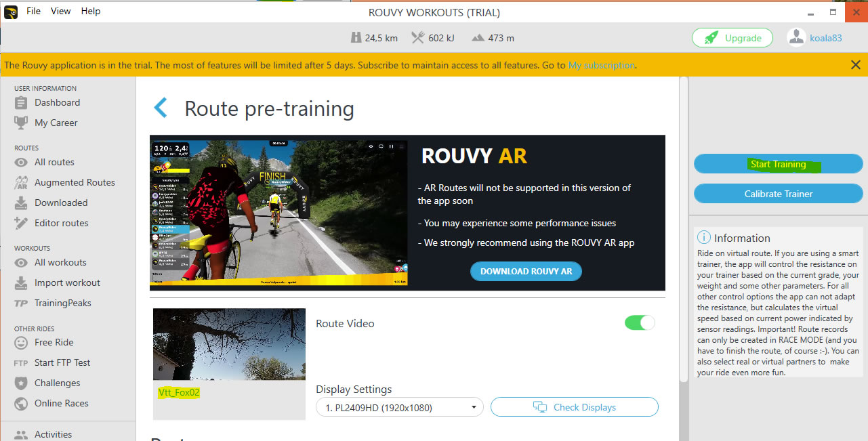Open the Help menu
The height and width of the screenshot is (441, 868).
pos(91,11)
